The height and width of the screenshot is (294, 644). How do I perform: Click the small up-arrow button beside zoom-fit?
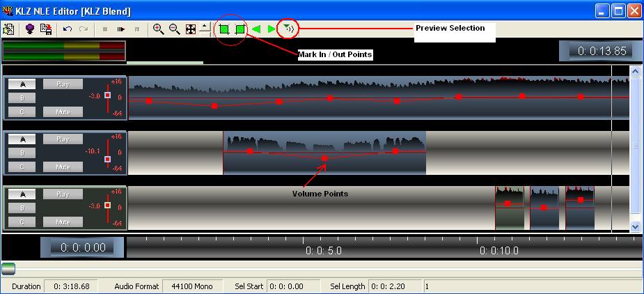coord(205,29)
